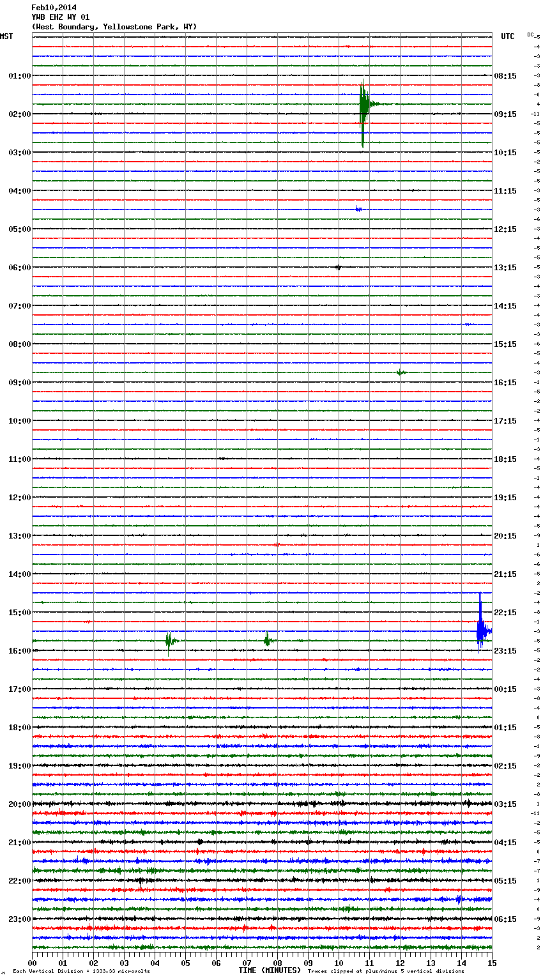Viewport: 543px width, 980px height.
Task: Click minute 08 on the time axis
Action: 277,963
